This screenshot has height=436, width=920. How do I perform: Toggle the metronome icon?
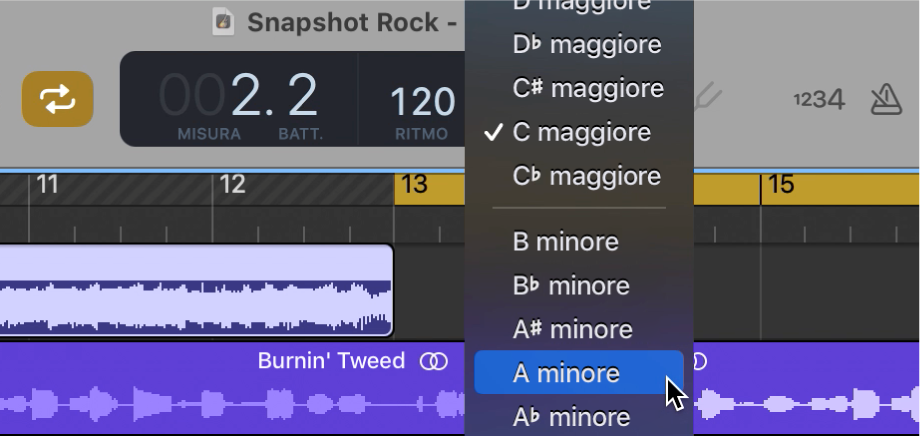(x=886, y=98)
